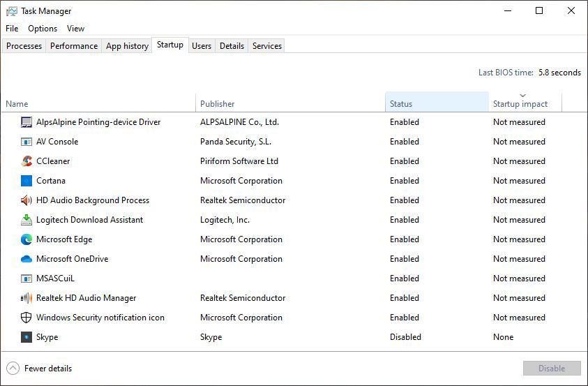Click "Panda Security, S.L." publisher
The image size is (588, 386).
tap(236, 142)
